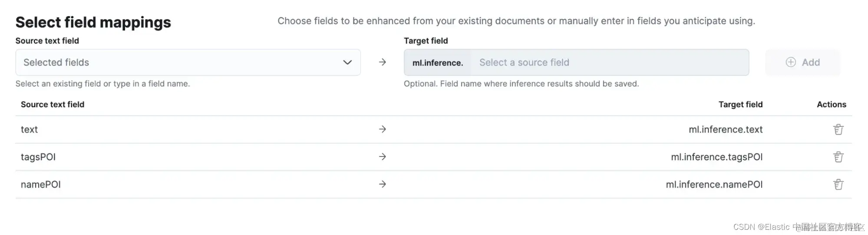Delete the tagsPOI field mapping

838,157
